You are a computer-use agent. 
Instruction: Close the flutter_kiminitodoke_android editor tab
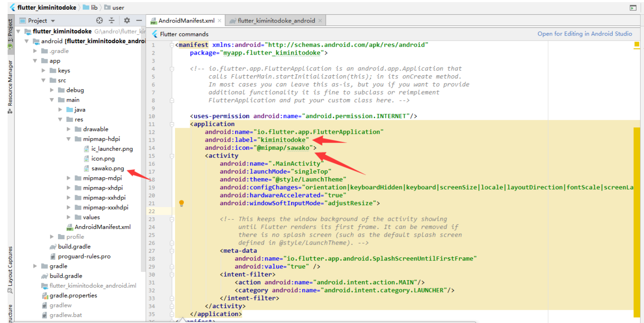(x=320, y=21)
